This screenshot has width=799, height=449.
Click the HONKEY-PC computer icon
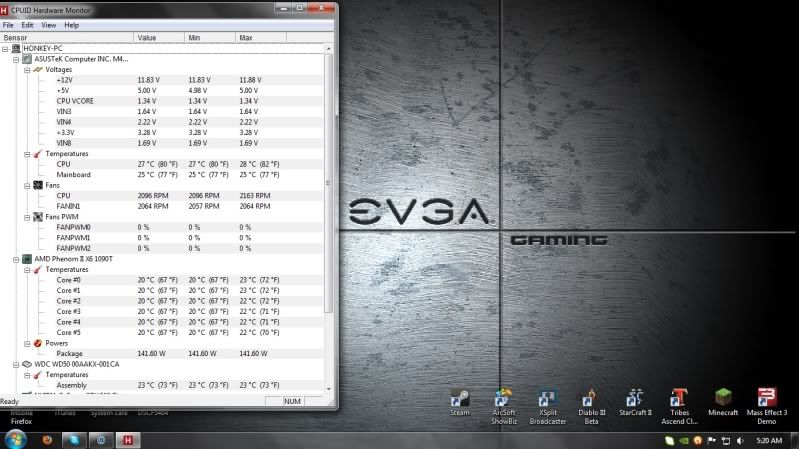click(x=16, y=48)
